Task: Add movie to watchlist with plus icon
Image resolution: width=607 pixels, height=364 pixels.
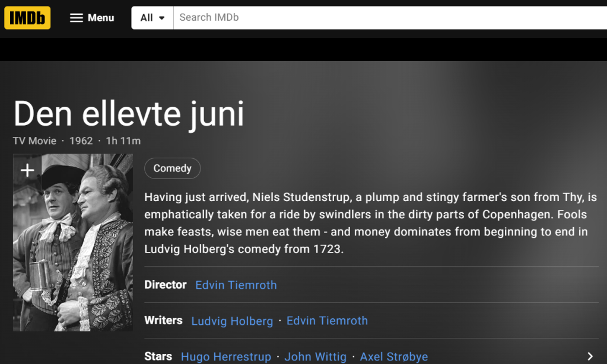Action: tap(27, 171)
